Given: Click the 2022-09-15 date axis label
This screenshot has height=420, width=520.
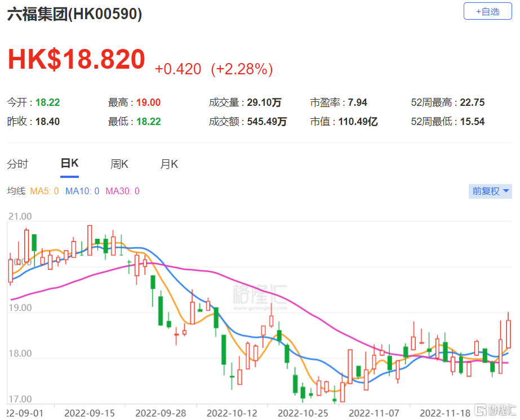Looking at the screenshot, I should point(90,413).
